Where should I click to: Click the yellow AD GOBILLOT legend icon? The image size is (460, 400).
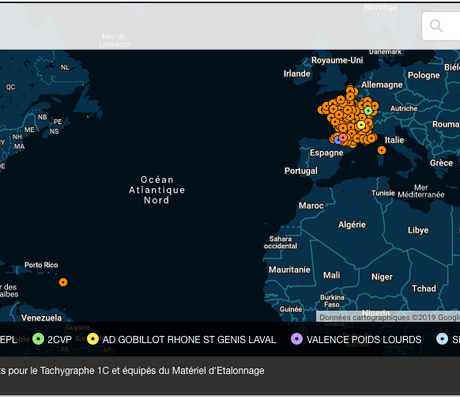click(93, 339)
